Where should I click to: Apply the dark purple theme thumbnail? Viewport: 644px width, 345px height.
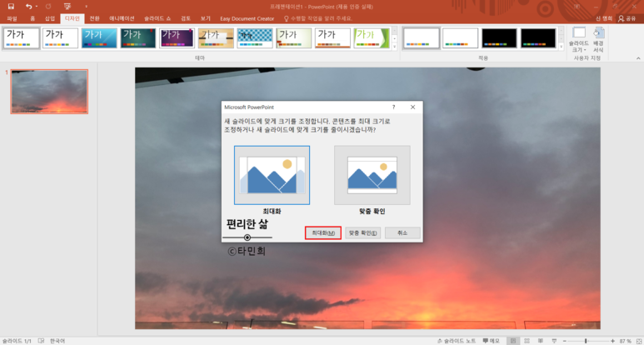(x=177, y=38)
